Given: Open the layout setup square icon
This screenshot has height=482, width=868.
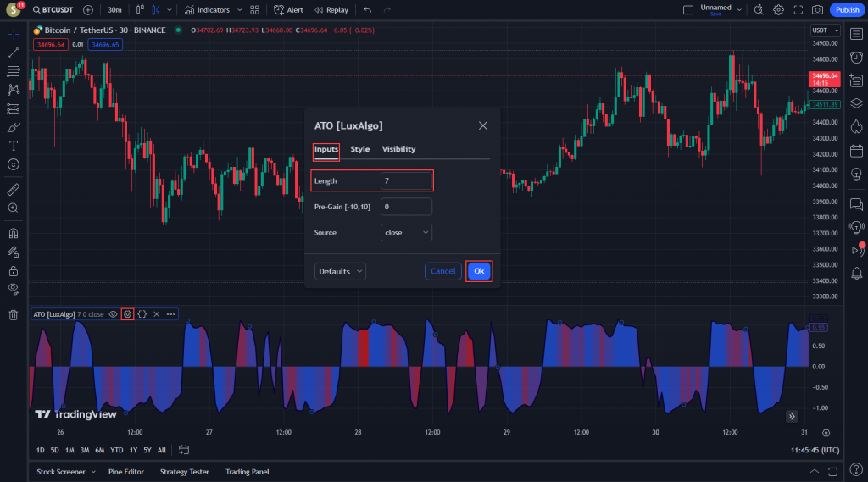Looking at the screenshot, I should 688,10.
